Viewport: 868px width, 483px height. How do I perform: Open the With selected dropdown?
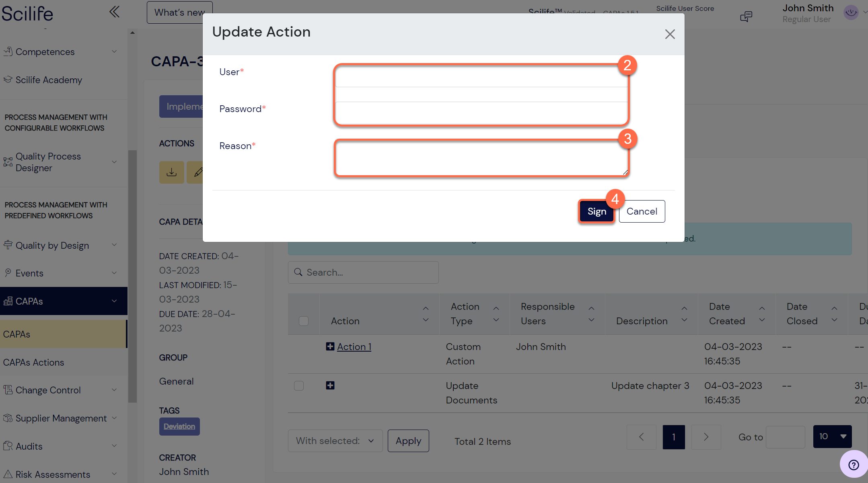click(x=335, y=441)
